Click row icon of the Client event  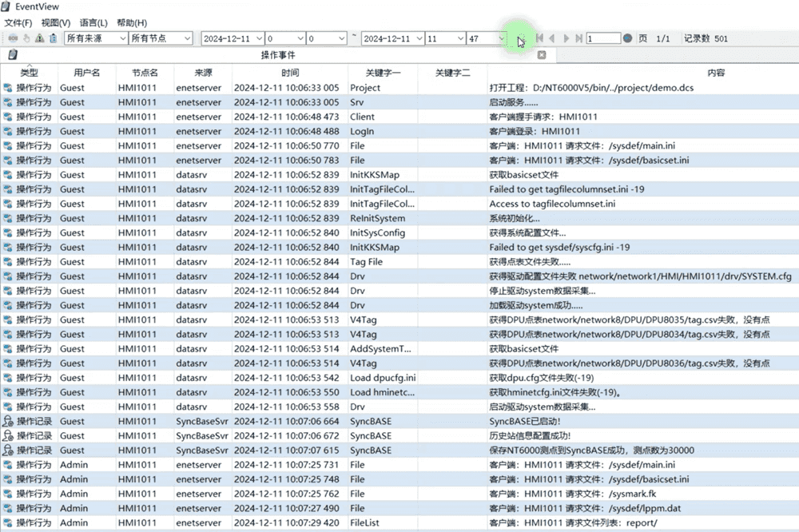click(x=8, y=117)
